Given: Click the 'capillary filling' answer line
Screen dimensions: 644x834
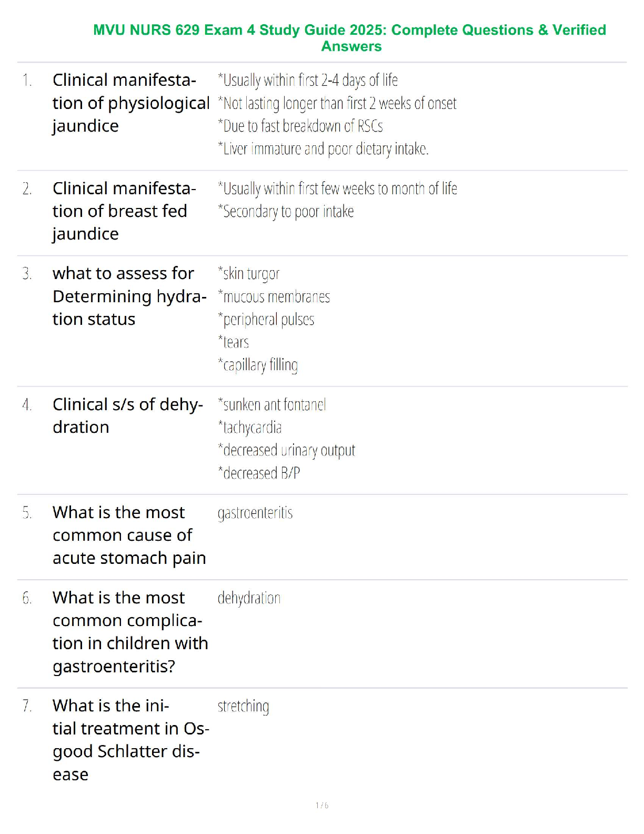Looking at the screenshot, I should (x=258, y=365).
